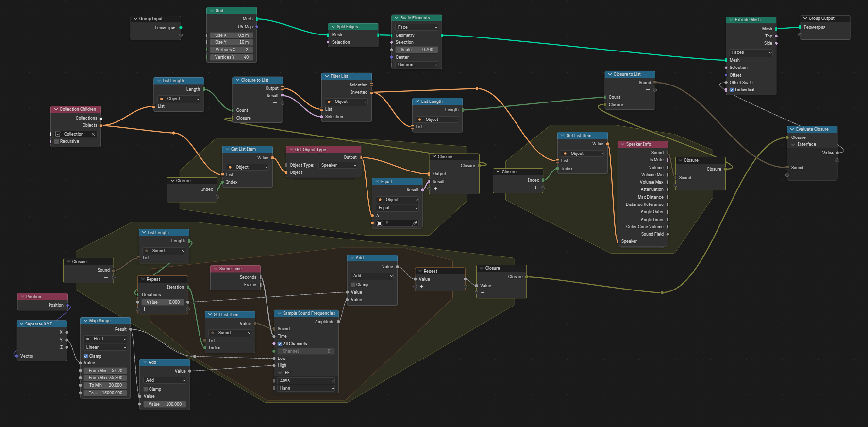
Task: Click the Value 100.000 field in Add node
Action: 165,404
